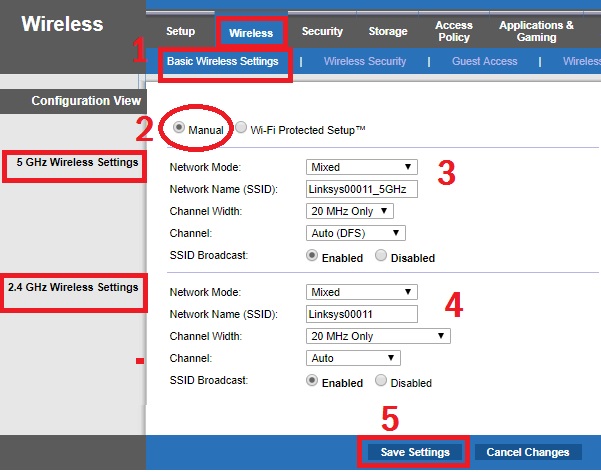This screenshot has width=601, height=472.
Task: Select the Manual configuration radio button
Action: click(180, 129)
